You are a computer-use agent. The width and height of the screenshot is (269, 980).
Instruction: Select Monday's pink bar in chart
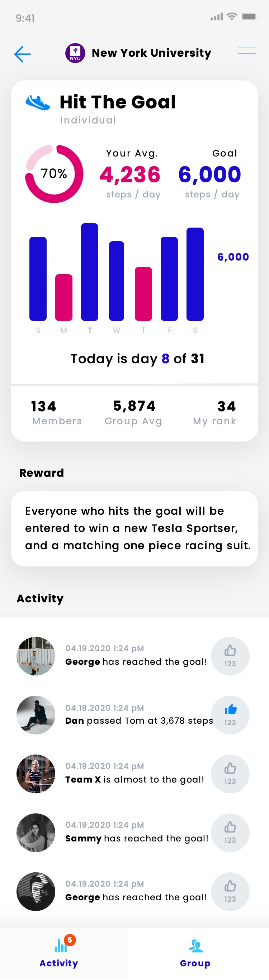pyautogui.click(x=64, y=297)
